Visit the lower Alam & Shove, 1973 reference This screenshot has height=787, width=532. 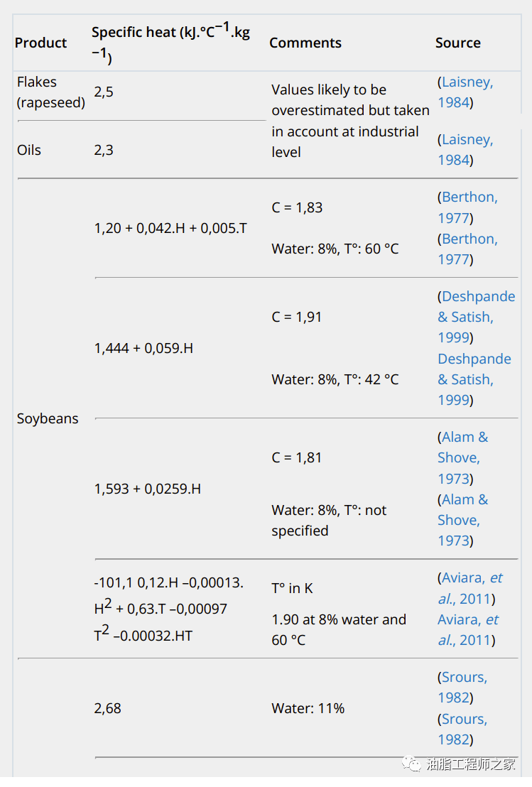pyautogui.click(x=462, y=520)
